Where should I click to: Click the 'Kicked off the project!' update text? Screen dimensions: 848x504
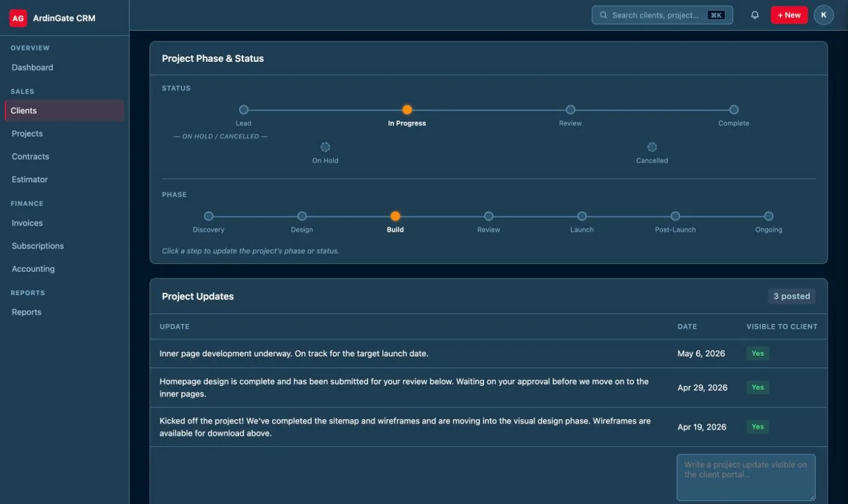tap(405, 427)
